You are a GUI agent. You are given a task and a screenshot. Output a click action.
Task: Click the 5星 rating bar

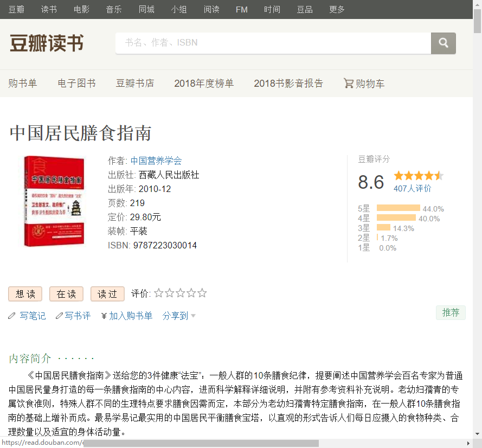pos(399,208)
